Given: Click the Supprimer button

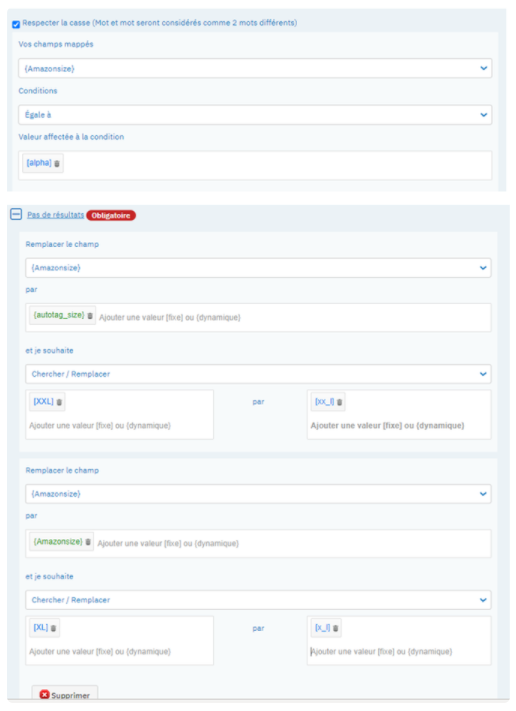Looking at the screenshot, I should click(65, 695).
